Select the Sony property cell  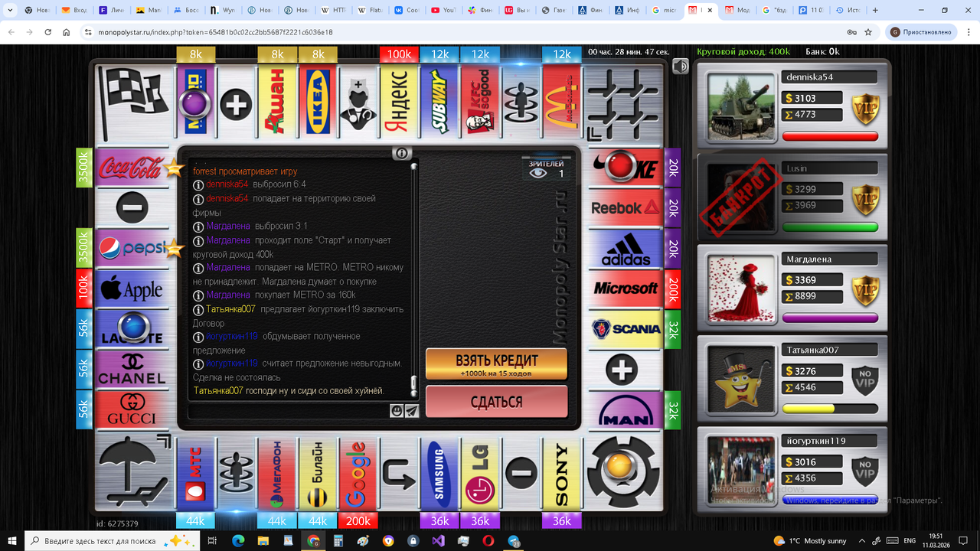point(561,473)
